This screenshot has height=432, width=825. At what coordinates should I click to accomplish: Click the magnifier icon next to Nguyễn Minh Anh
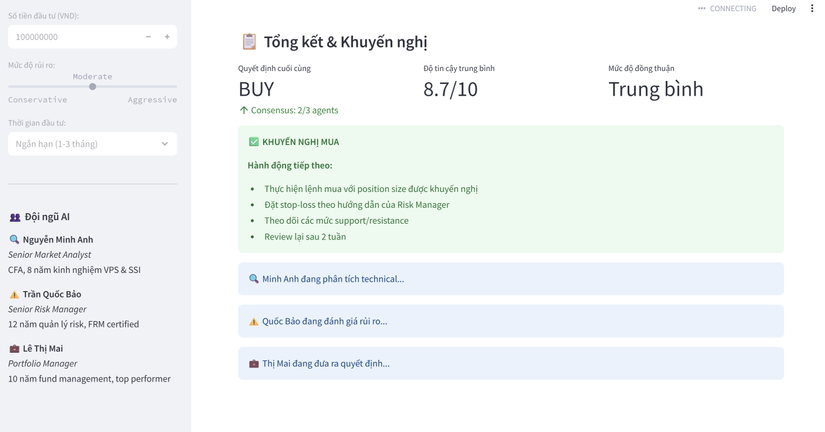[14, 239]
